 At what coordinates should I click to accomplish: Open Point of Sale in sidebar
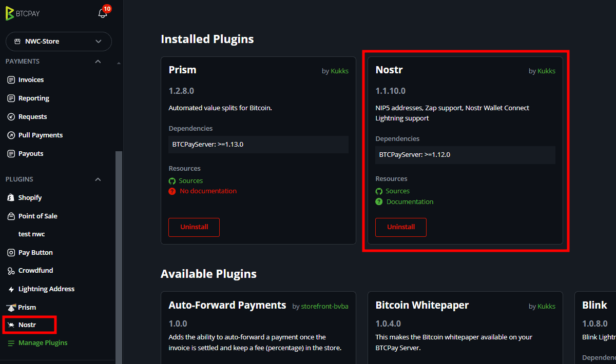point(38,216)
